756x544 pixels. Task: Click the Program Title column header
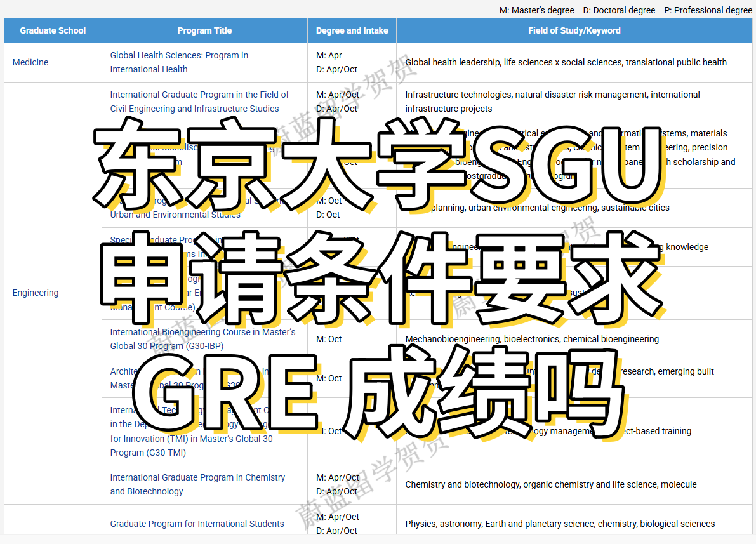click(x=204, y=30)
